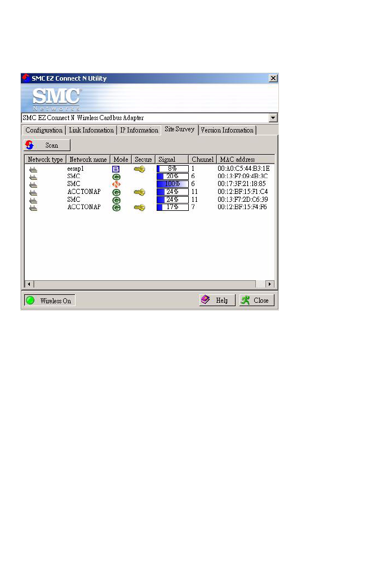Viewport: 377px width, 588px height.
Task: Open the Version Information tab
Action: point(227,130)
